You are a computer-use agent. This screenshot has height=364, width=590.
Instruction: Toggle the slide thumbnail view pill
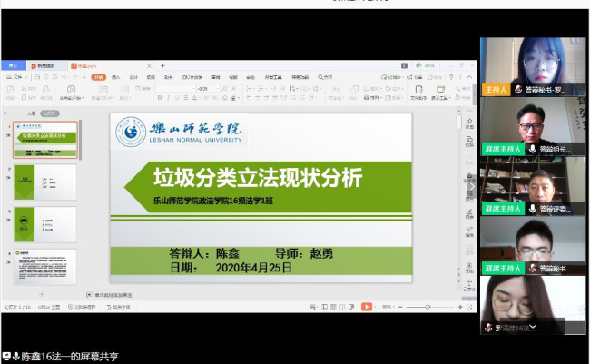click(50, 113)
